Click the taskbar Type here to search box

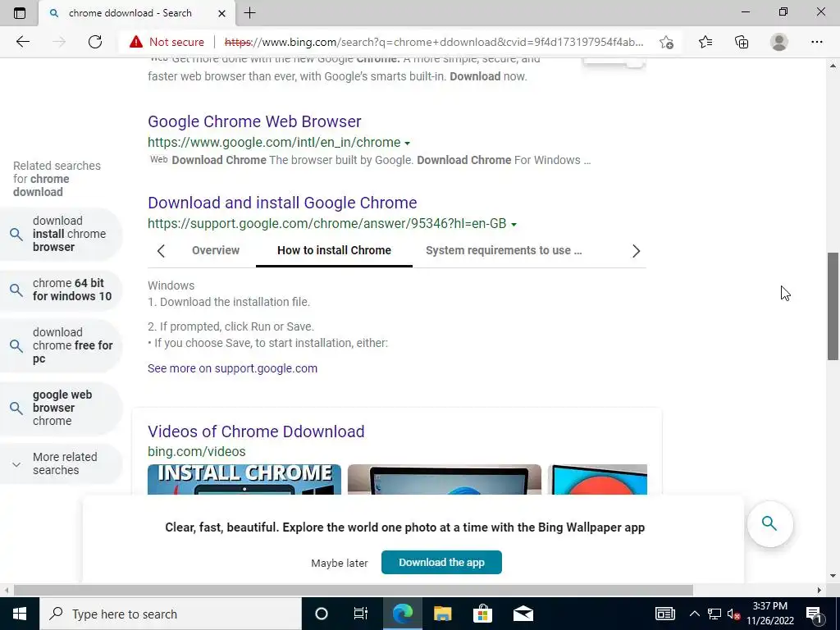click(x=171, y=614)
